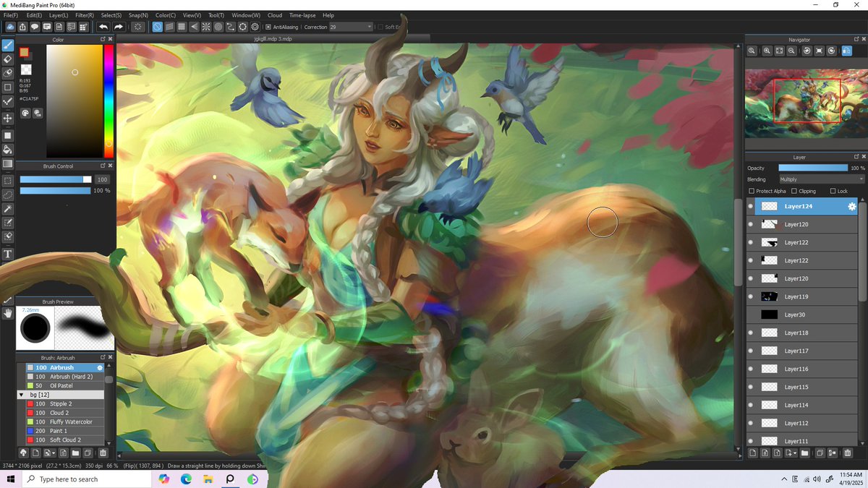Select the Text tool
The width and height of the screenshot is (868, 488).
point(8,254)
